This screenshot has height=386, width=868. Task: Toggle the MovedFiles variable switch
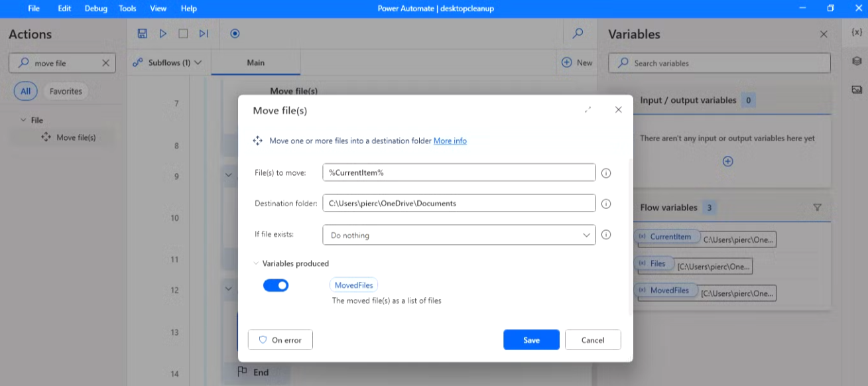[x=276, y=285]
